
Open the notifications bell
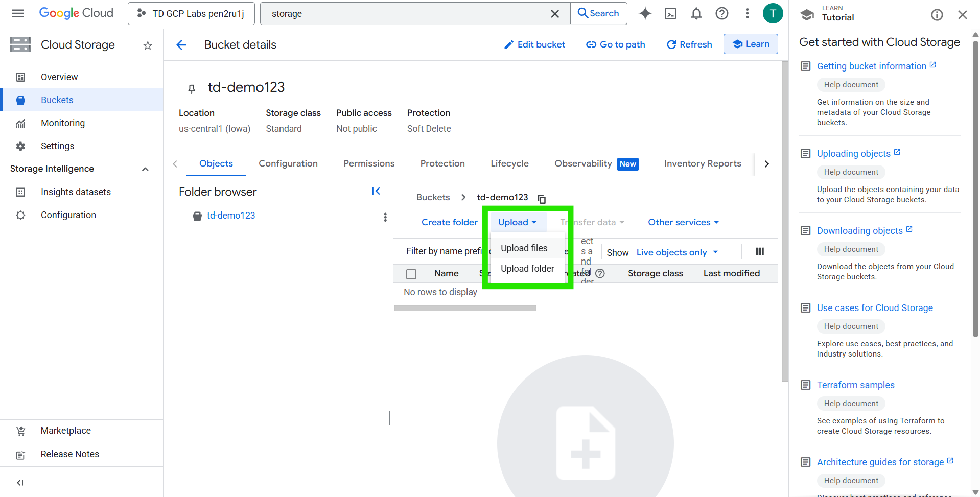click(696, 14)
